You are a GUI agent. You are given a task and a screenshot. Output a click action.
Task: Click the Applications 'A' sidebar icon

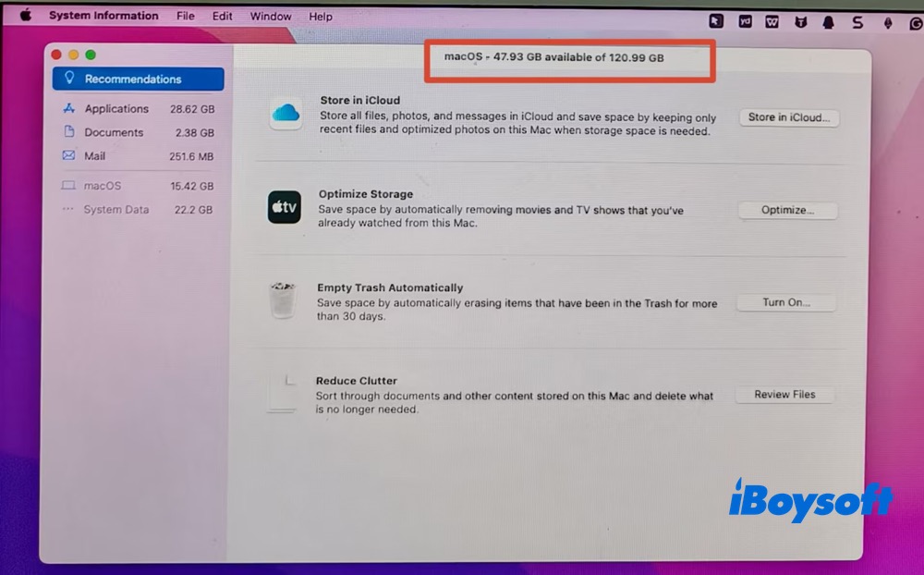pyautogui.click(x=69, y=108)
